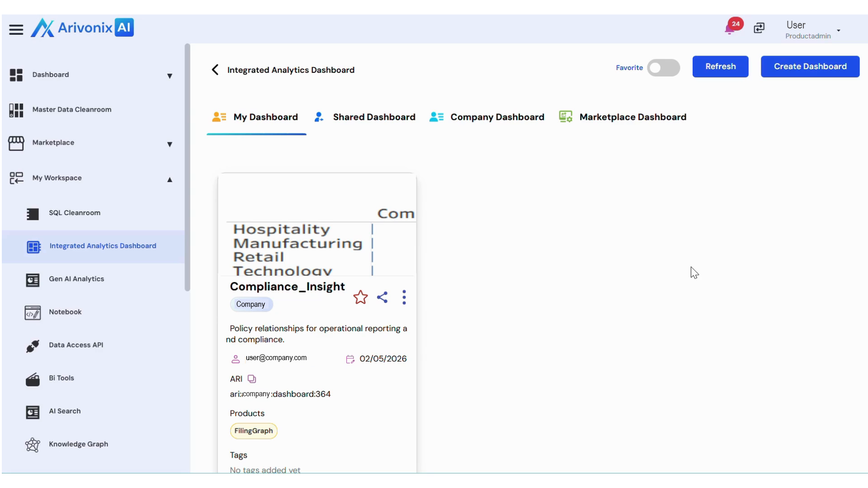Open the three-dot menu on dashboard card
The width and height of the screenshot is (868, 488).
pyautogui.click(x=404, y=297)
